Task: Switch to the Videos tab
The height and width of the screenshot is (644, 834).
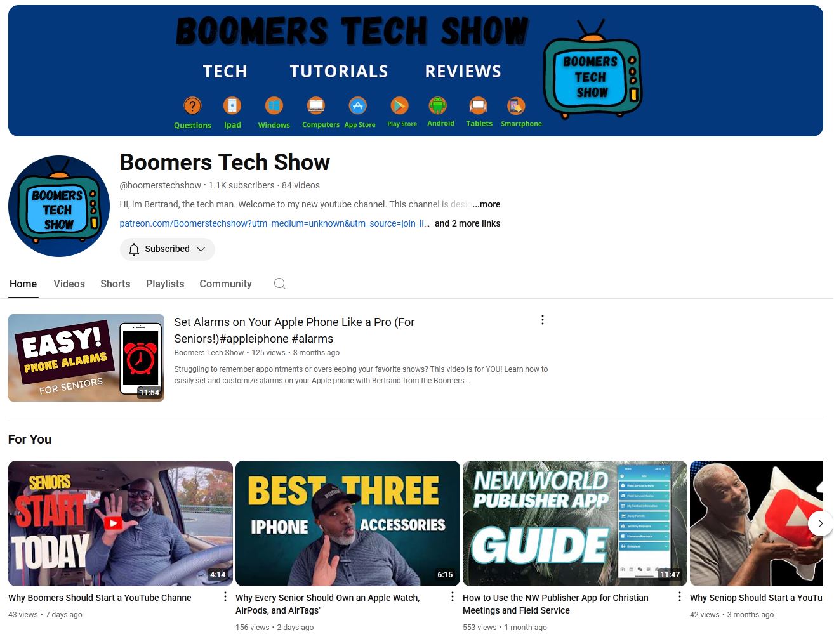Action: [69, 284]
